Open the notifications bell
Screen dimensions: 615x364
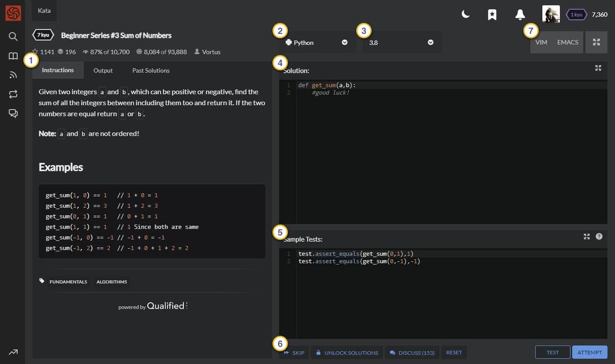520,15
